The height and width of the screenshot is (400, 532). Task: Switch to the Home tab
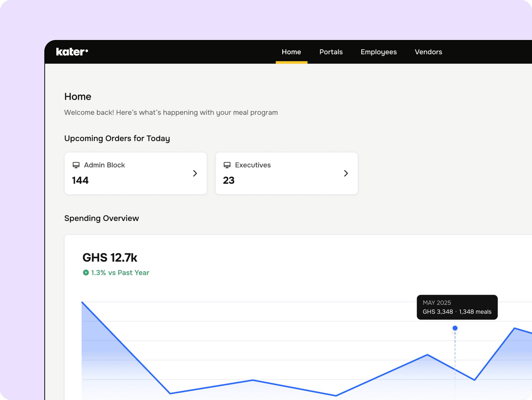(291, 52)
